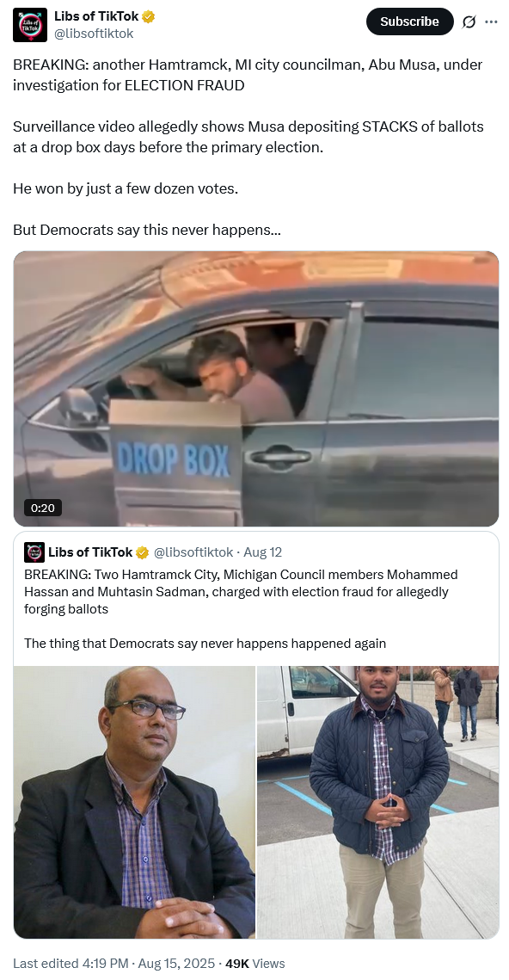Click the quoted tweet's Aug 12 date

(263, 552)
